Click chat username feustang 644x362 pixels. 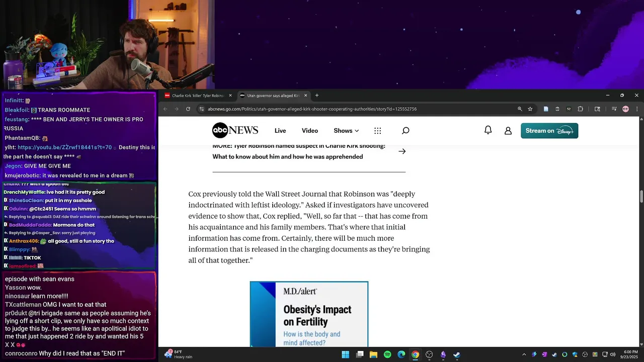[16, 120]
